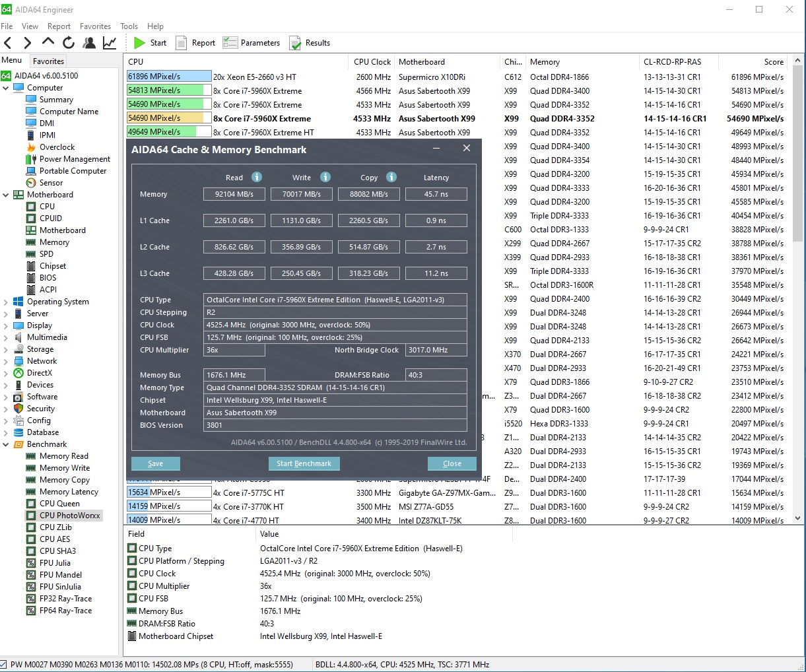The height and width of the screenshot is (672, 806).
Task: Click the Refresh toolbar icon
Action: click(69, 43)
